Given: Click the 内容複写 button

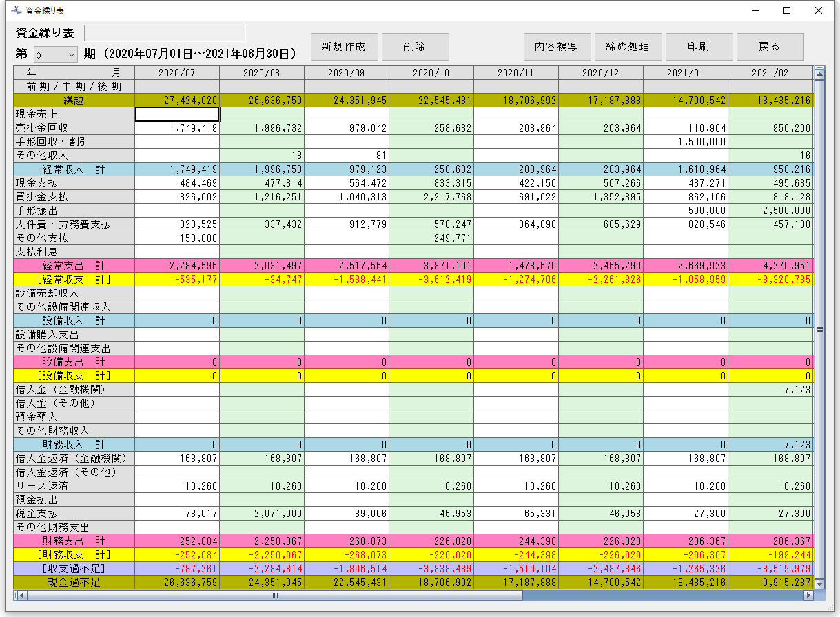Looking at the screenshot, I should 557,47.
